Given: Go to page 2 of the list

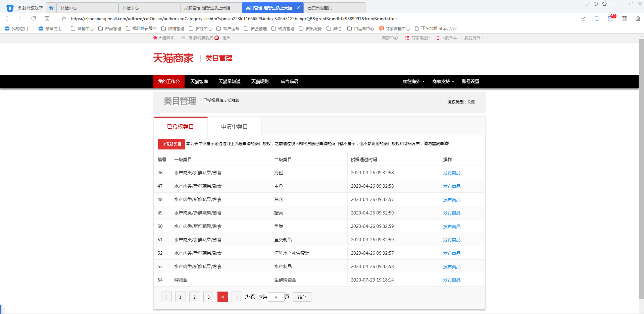Looking at the screenshot, I should tap(195, 297).
